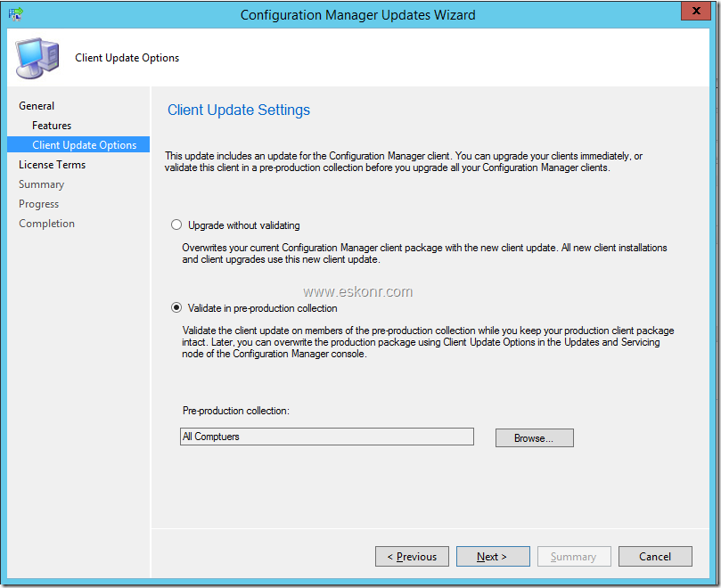Focus the Pre-production collection text field

327,437
